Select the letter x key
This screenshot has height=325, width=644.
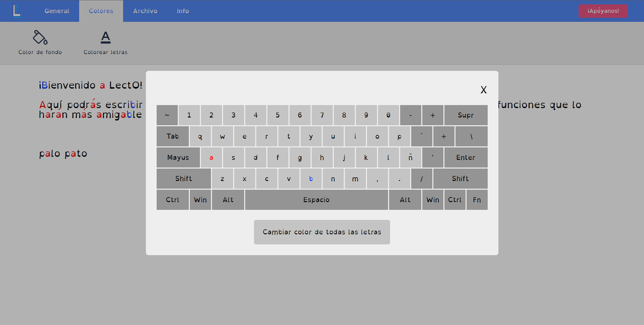244,178
